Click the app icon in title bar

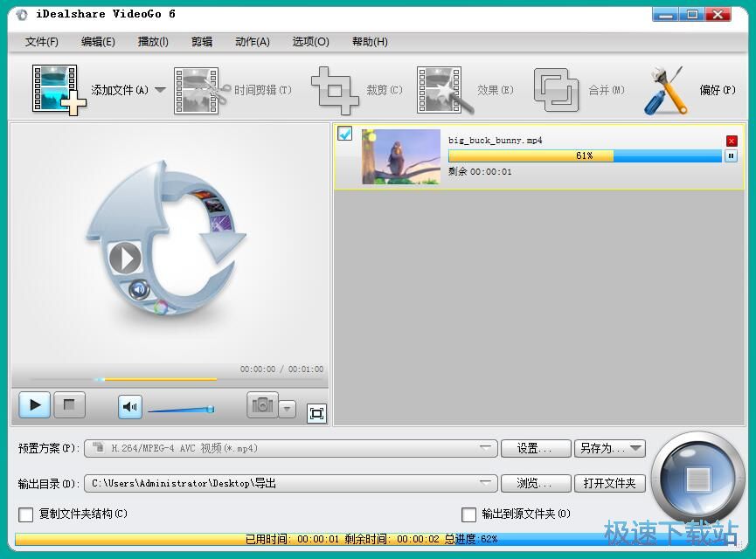pyautogui.click(x=22, y=15)
